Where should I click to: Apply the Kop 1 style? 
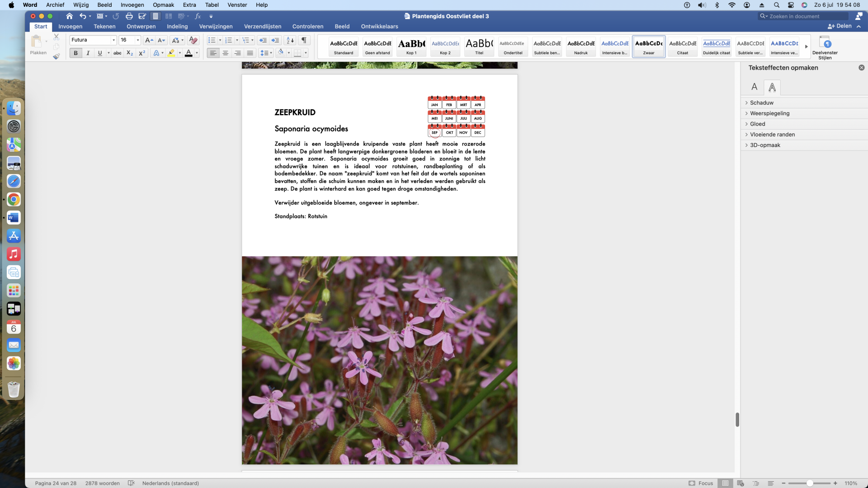[411, 47]
